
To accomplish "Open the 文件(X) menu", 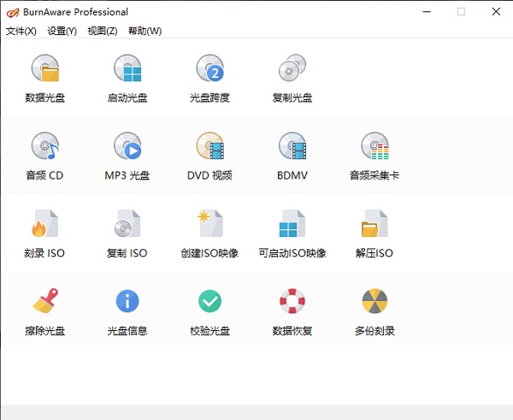I will [x=21, y=31].
